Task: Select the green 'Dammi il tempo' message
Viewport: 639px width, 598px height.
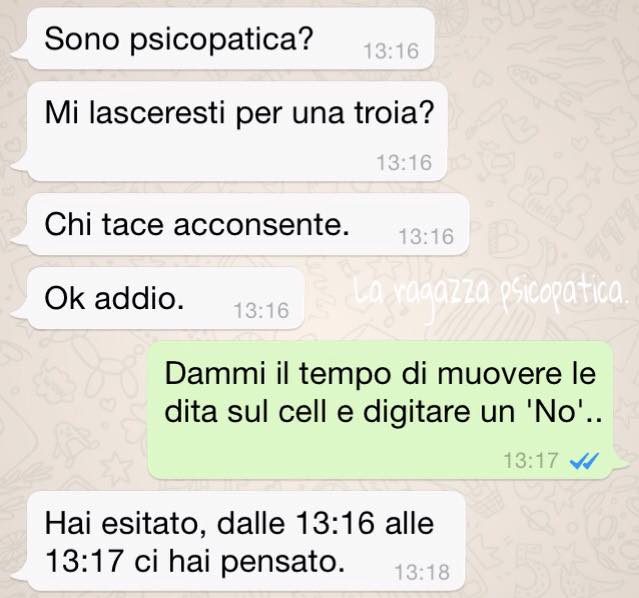Action: 386,410
